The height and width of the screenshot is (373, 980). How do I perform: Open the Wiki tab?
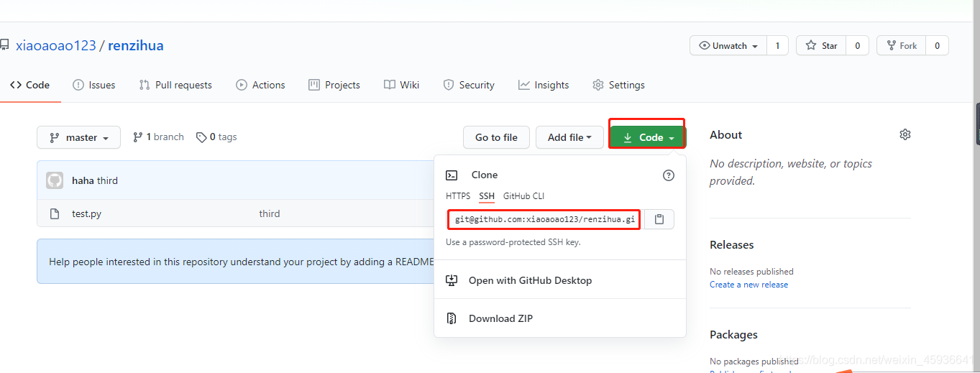click(401, 85)
